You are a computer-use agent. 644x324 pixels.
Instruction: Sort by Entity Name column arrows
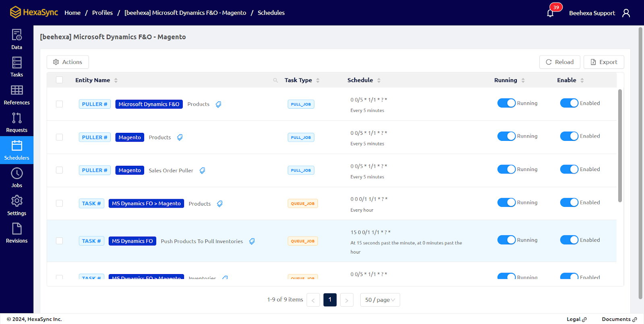pos(116,80)
